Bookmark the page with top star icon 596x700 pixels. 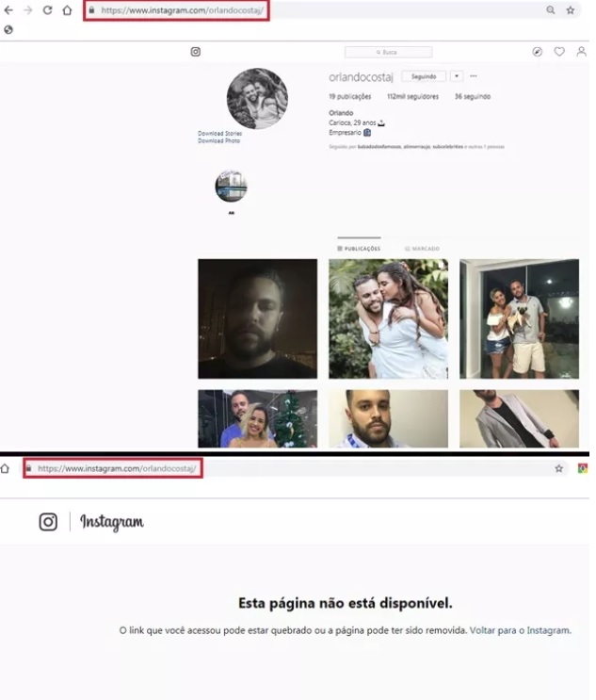click(570, 10)
